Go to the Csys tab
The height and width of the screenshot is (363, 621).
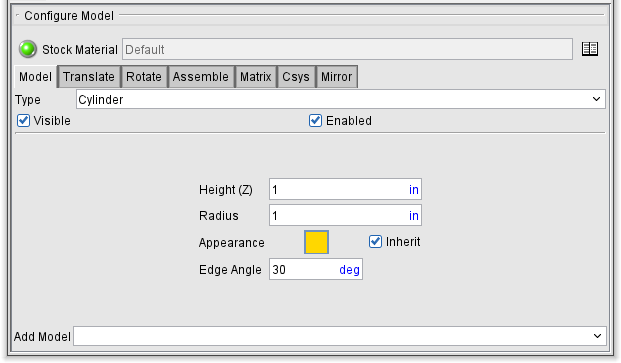[x=296, y=76]
